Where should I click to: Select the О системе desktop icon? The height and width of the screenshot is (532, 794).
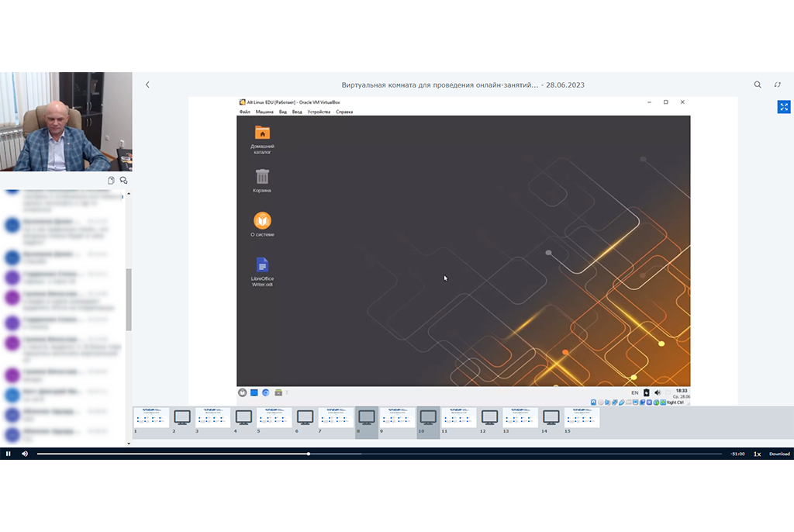coord(262,224)
